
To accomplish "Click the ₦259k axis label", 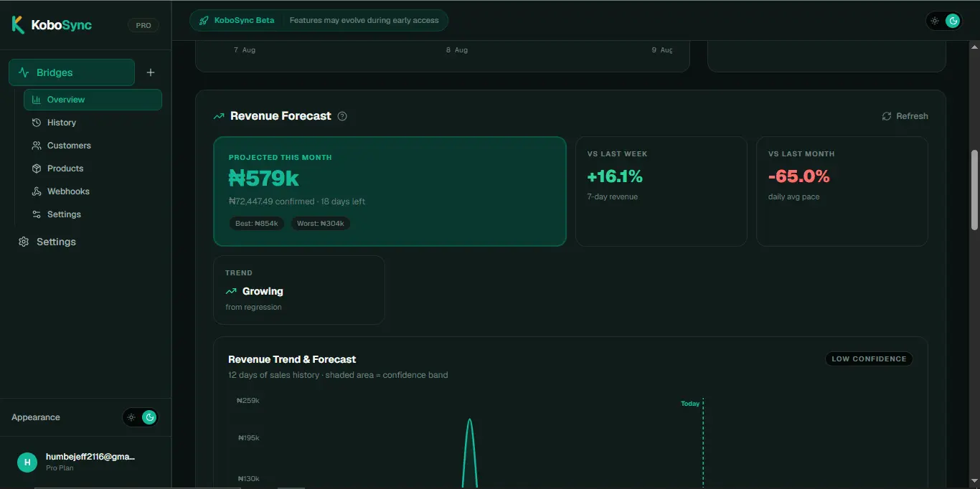I will click(248, 401).
